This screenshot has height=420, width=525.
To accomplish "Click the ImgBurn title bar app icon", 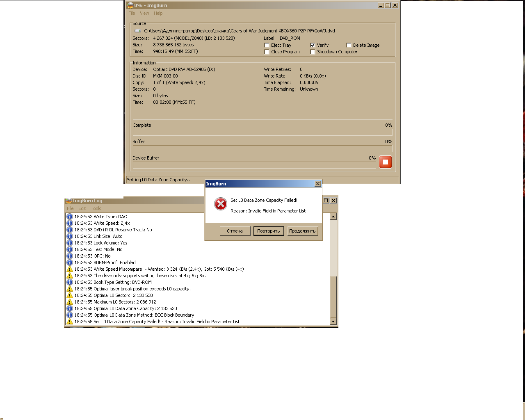I will pyautogui.click(x=130, y=5).
